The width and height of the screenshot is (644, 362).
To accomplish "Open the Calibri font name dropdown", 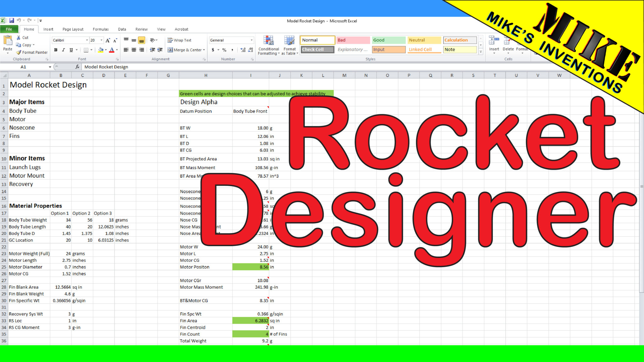I will coord(87,40).
